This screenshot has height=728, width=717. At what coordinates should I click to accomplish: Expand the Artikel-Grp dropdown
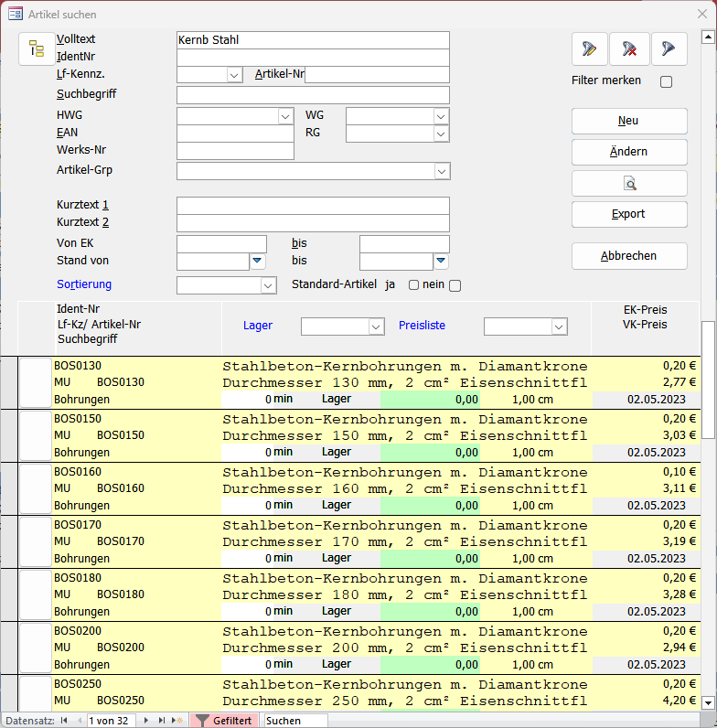[442, 171]
